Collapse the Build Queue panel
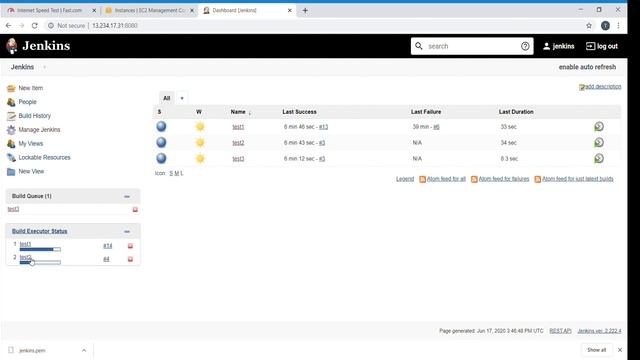The width and height of the screenshot is (640, 360). click(127, 196)
